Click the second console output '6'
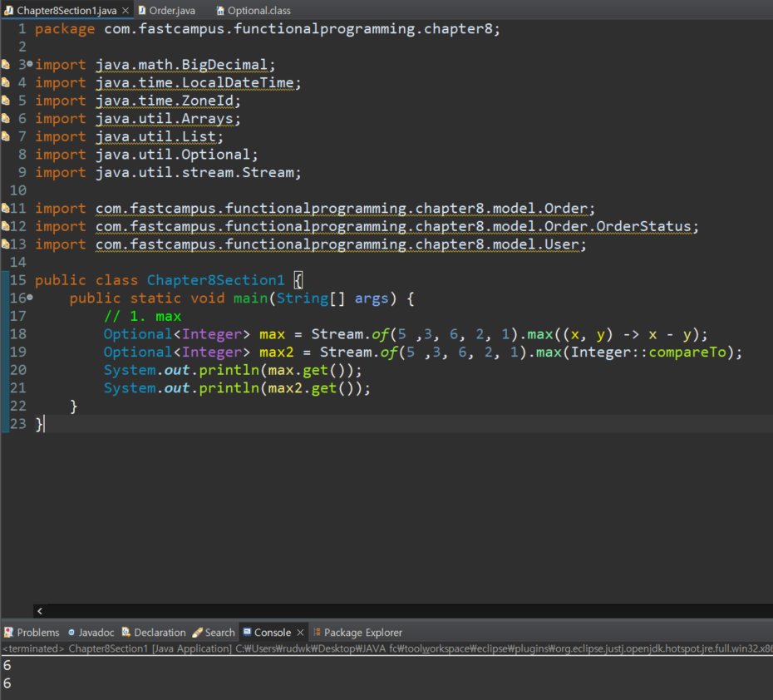 click(x=7, y=683)
